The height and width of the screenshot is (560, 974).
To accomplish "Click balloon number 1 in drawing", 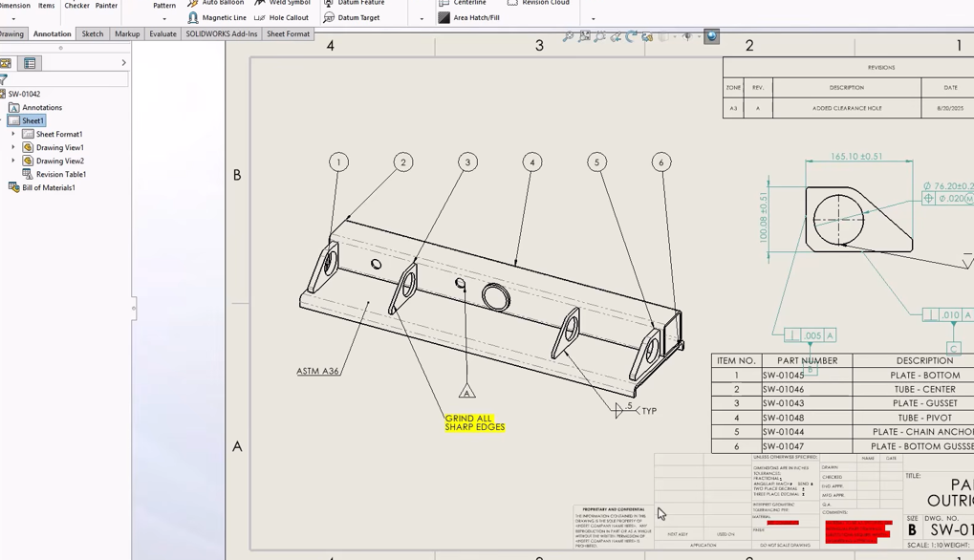I will coord(338,162).
